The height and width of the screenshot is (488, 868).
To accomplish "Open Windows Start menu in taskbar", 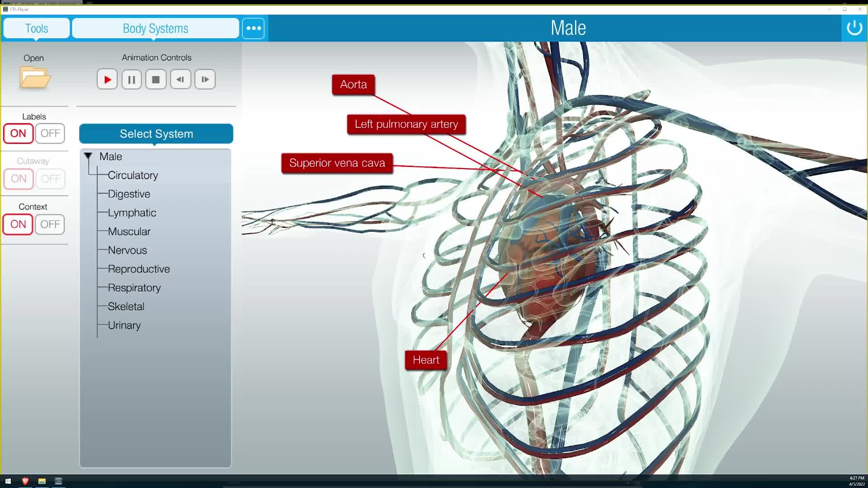I will click(x=8, y=481).
